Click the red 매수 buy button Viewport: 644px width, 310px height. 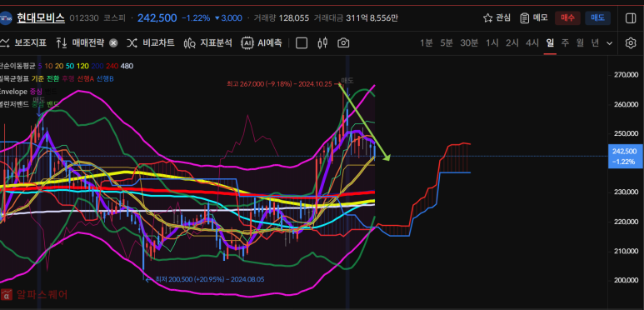pos(567,18)
